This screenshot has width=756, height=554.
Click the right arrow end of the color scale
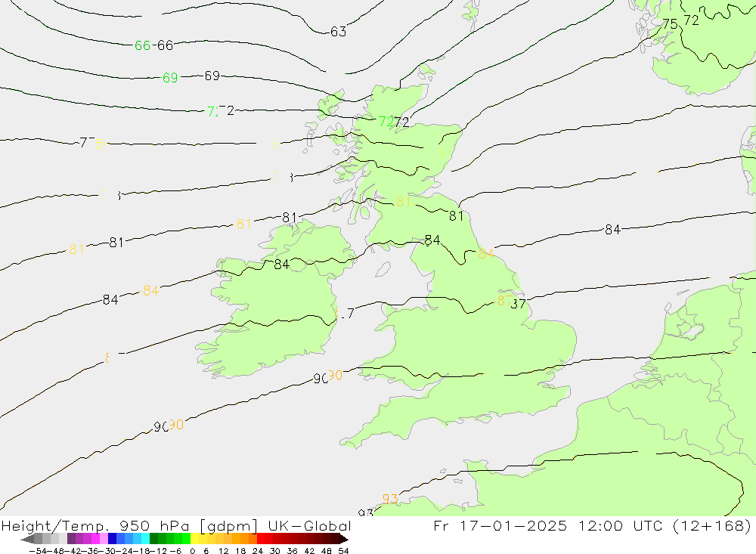point(344,539)
